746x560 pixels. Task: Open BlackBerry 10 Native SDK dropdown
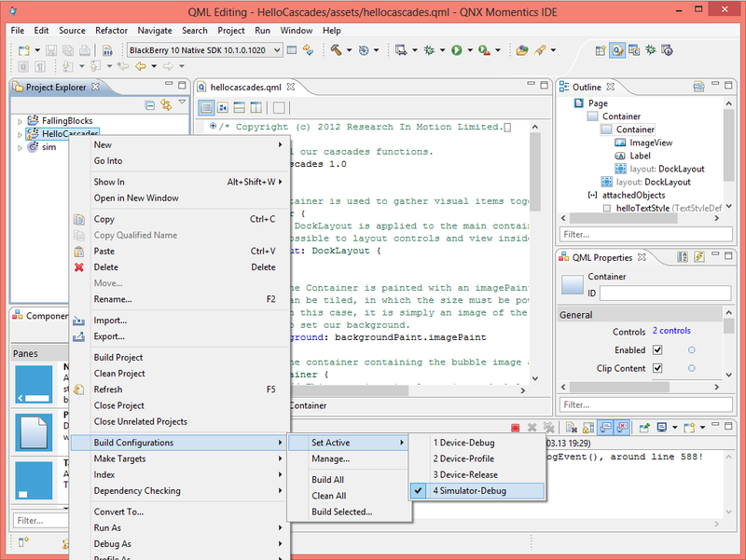coord(275,49)
